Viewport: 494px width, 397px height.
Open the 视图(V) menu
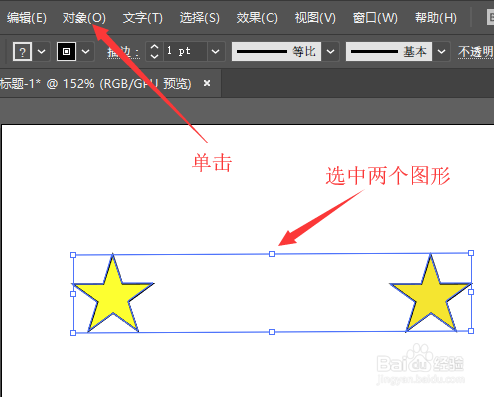point(315,18)
